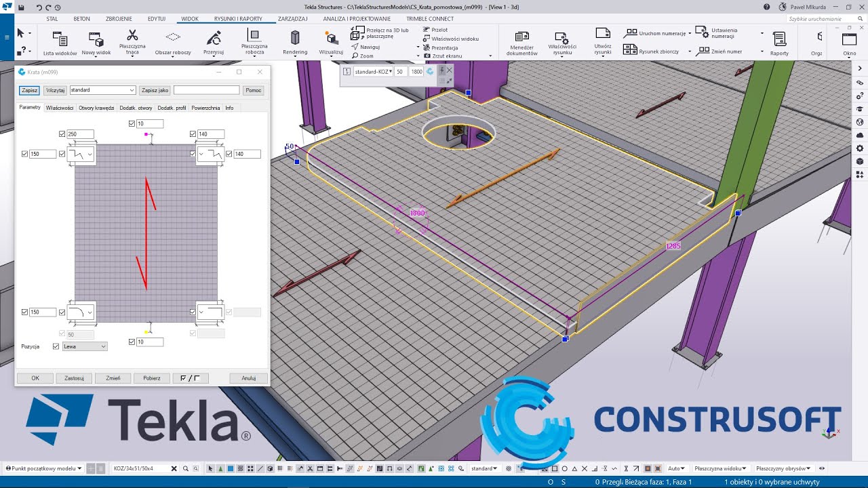Screen dimensions: 868x488
Task: Create a new view with Nowy widok
Action: click(x=96, y=43)
